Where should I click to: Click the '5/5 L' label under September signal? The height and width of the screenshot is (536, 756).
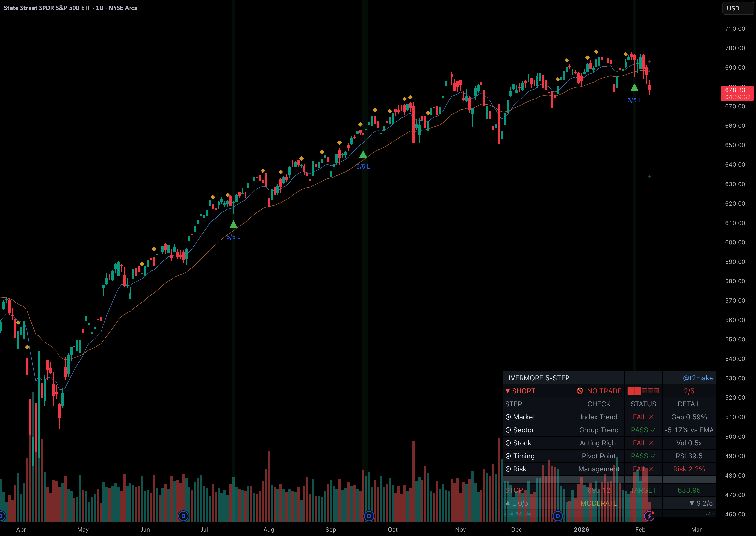[363, 167]
